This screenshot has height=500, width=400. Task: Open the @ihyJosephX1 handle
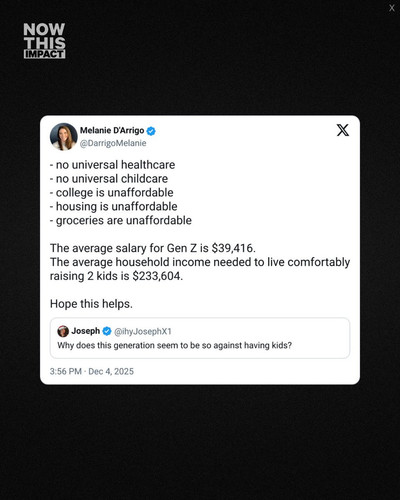point(143,331)
